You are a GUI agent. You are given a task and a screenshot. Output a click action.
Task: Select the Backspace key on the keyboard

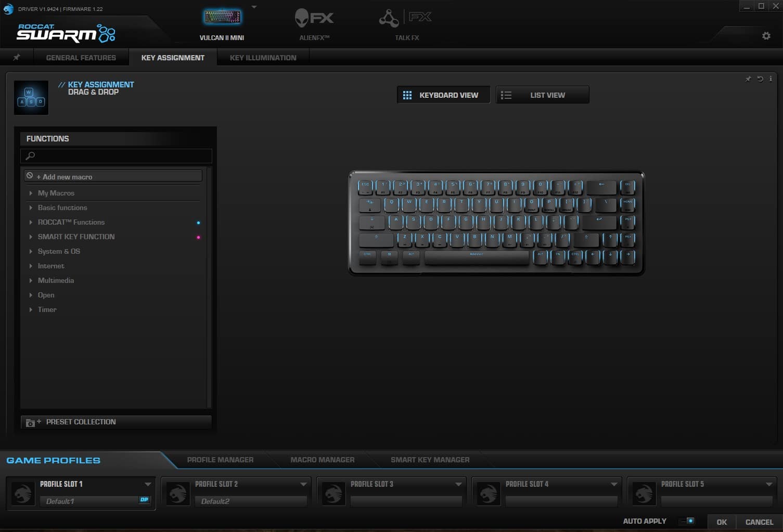click(601, 187)
